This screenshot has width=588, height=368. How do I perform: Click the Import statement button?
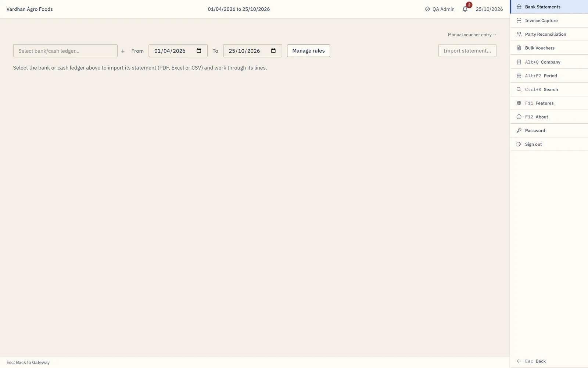[467, 51]
